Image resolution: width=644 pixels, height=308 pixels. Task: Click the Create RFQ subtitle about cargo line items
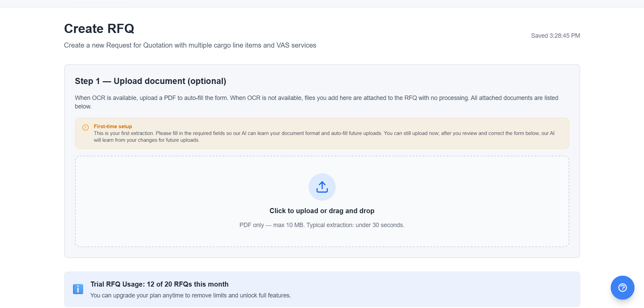pyautogui.click(x=190, y=45)
